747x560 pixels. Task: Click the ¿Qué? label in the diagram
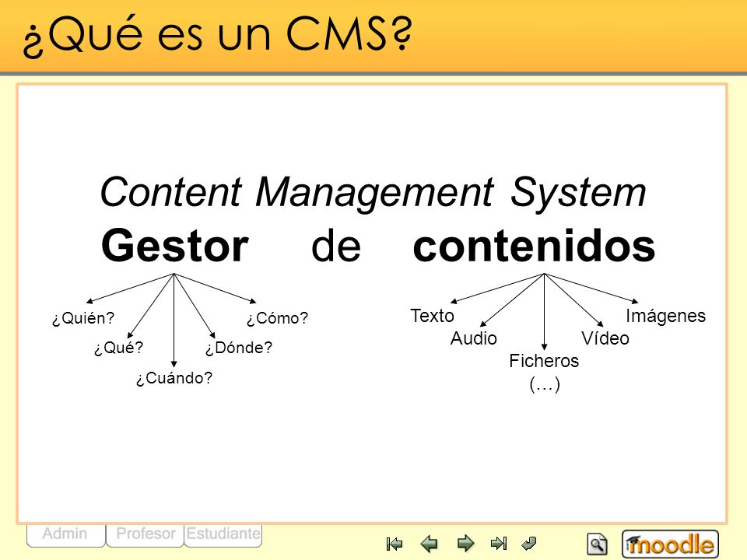point(118,348)
